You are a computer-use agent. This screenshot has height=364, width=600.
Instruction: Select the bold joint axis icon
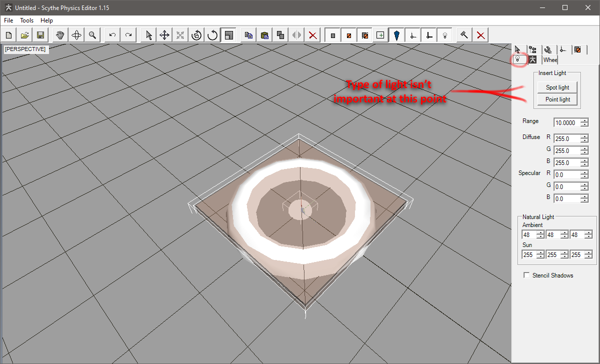[428, 35]
